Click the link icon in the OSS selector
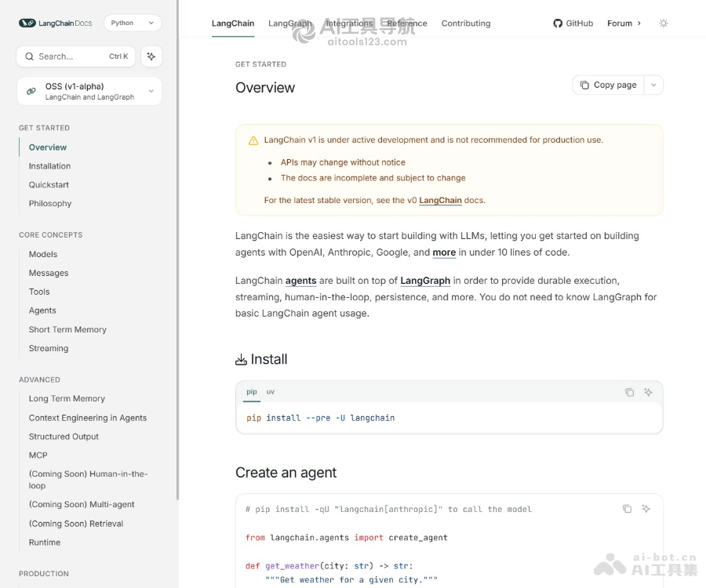This screenshot has height=588, width=706. pos(31,91)
